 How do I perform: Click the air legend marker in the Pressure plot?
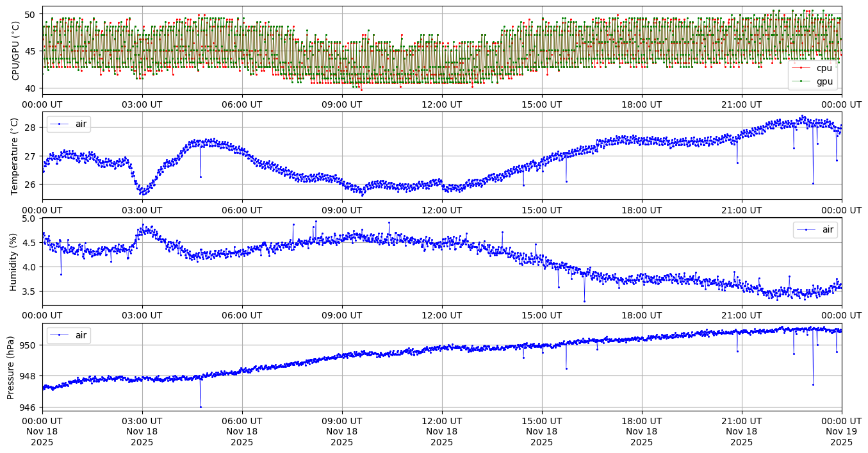(x=59, y=335)
